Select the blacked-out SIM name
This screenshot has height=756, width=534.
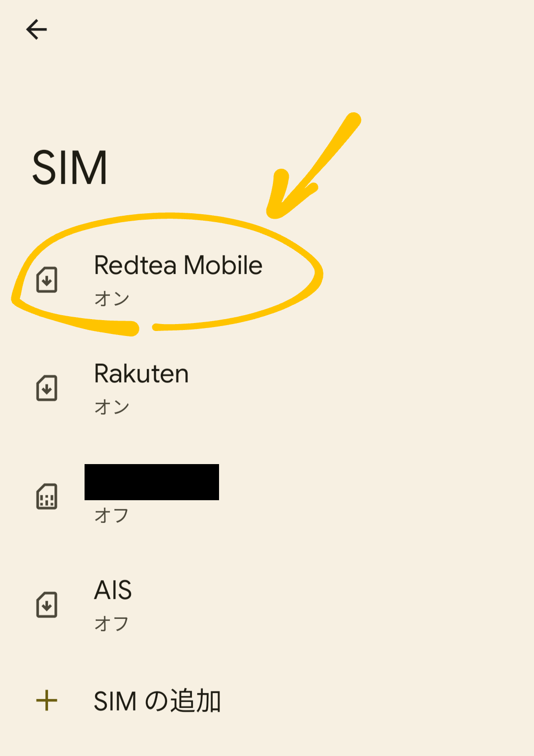click(152, 482)
